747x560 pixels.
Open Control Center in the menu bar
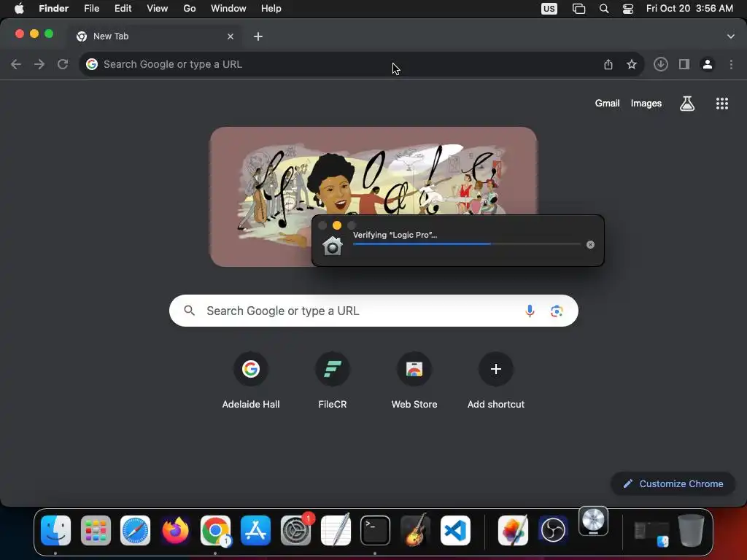coord(628,9)
